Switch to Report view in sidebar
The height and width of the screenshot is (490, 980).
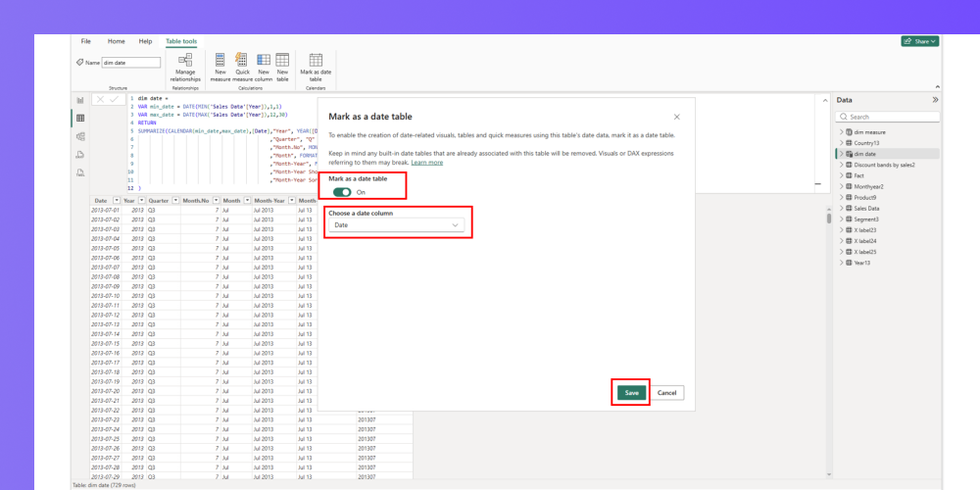[x=80, y=100]
